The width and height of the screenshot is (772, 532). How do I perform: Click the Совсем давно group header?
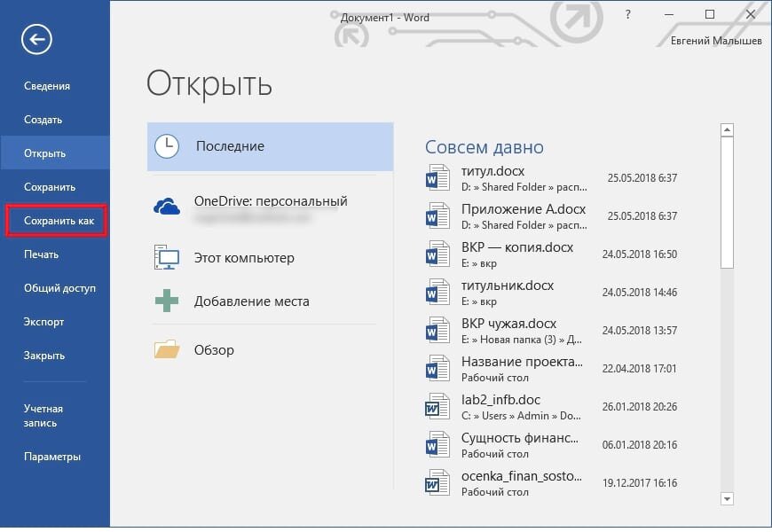tap(484, 147)
